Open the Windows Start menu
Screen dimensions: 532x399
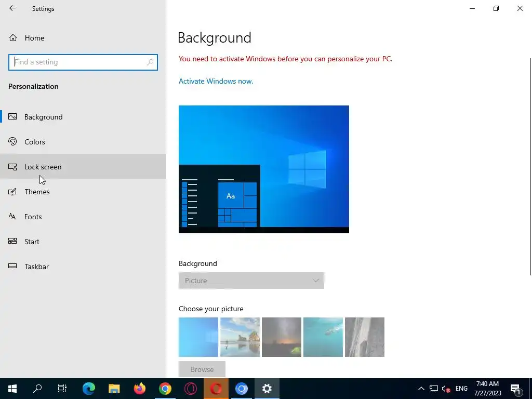[x=12, y=389]
